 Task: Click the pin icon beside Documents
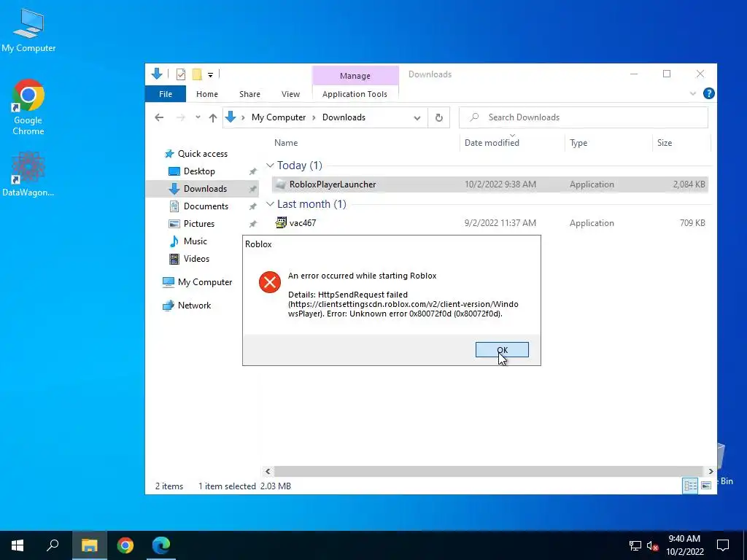tap(252, 206)
